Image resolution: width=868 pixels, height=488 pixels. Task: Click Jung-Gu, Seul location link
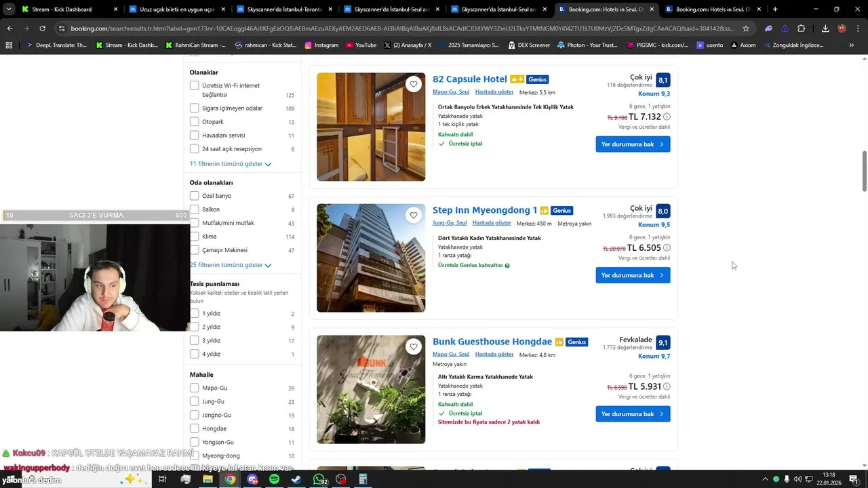[x=450, y=223]
